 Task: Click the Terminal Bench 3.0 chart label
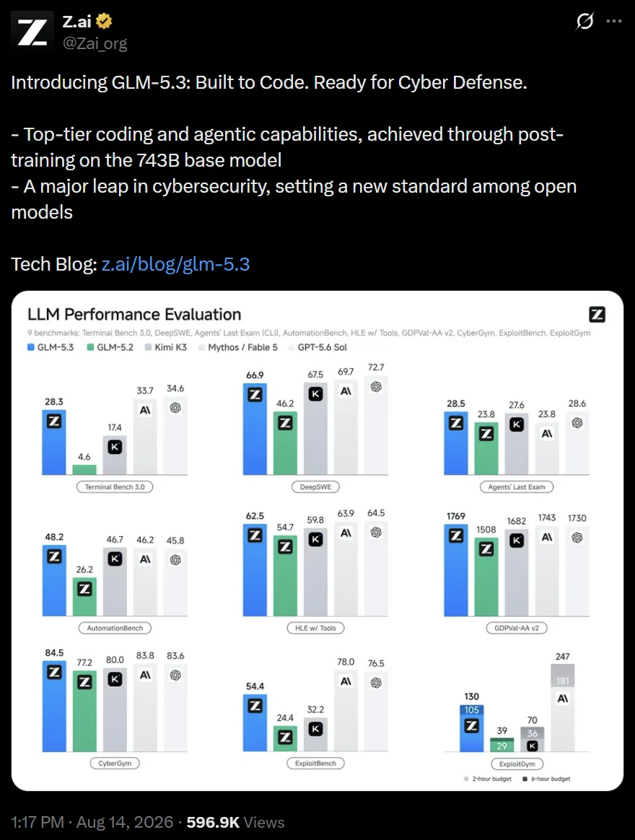tap(115, 487)
